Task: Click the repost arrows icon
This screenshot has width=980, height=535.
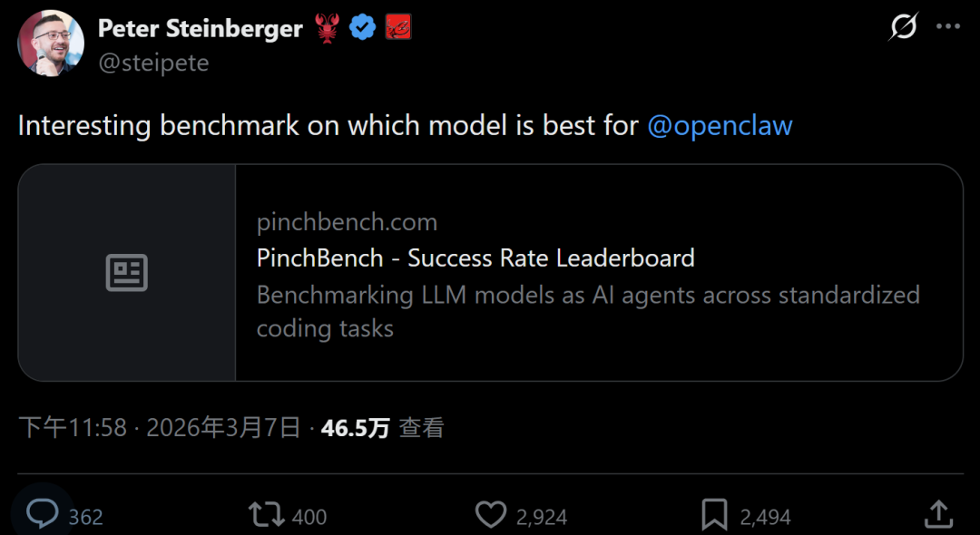Action: 266,515
